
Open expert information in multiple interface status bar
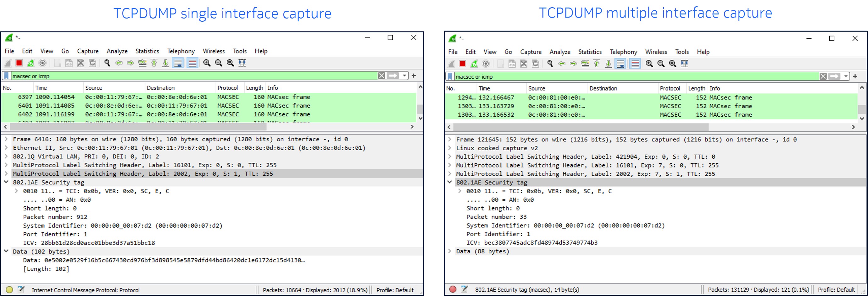click(453, 289)
